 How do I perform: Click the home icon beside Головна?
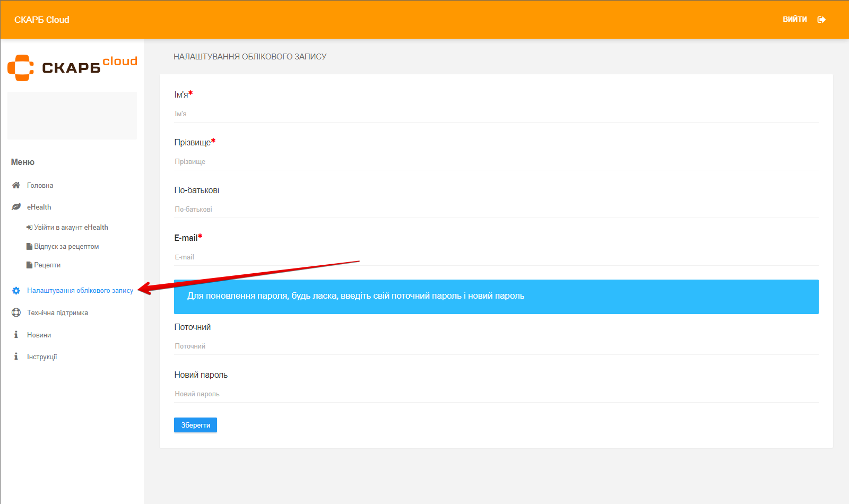pos(16,185)
